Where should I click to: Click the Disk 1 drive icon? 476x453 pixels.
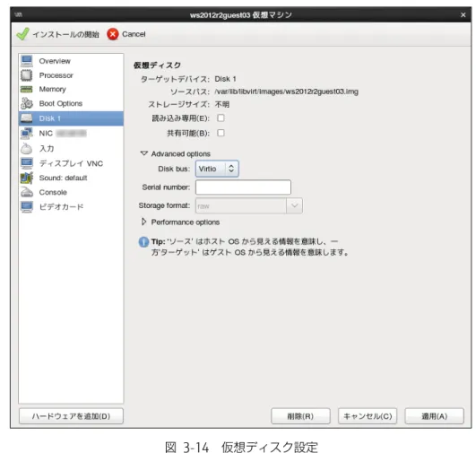coord(27,118)
